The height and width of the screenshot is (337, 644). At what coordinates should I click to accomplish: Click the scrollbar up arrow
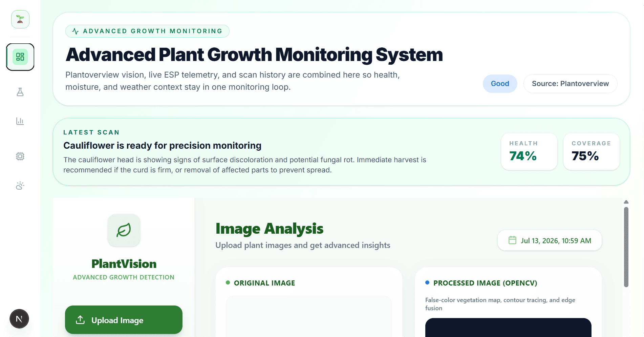click(626, 202)
